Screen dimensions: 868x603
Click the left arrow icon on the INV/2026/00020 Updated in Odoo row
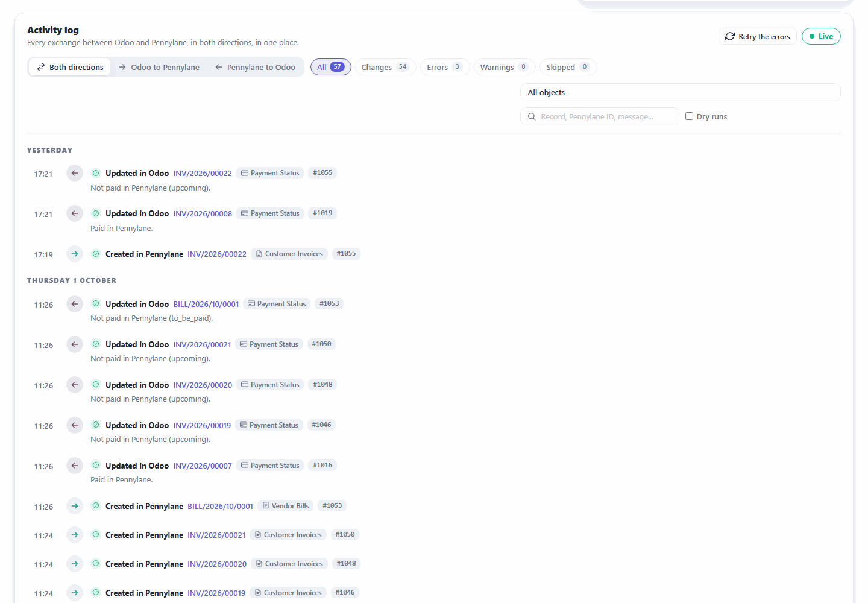(x=75, y=385)
